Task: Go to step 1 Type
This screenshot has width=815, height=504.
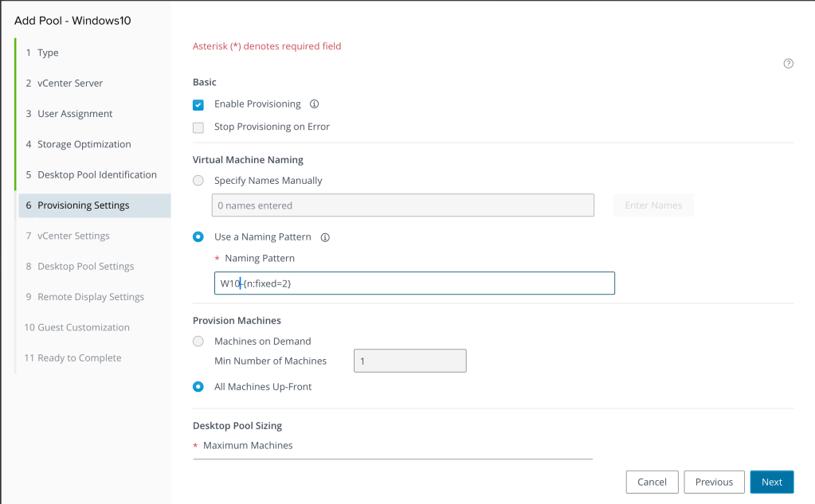Action: tap(48, 53)
